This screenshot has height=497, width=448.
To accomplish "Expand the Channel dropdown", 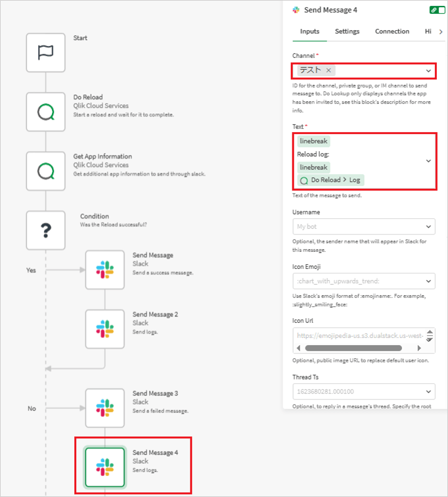I will click(428, 70).
